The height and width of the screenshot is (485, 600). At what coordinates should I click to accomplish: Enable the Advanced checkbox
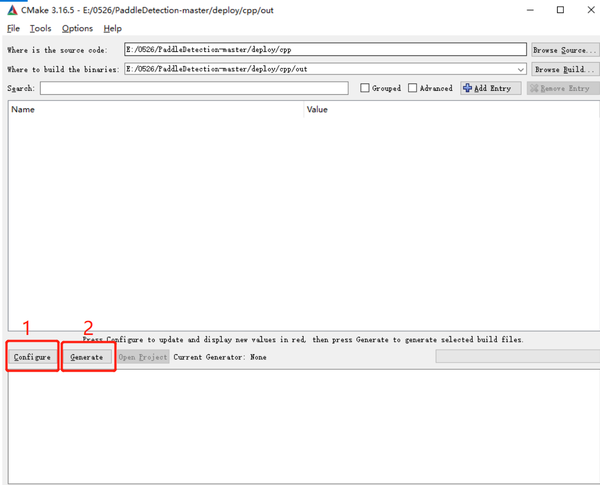pos(412,88)
